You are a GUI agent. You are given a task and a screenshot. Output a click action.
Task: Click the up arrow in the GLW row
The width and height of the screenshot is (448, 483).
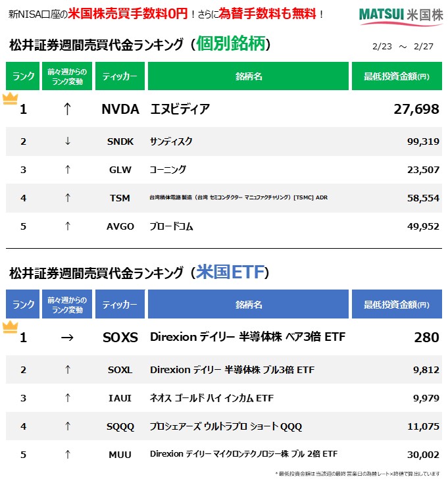tap(68, 169)
